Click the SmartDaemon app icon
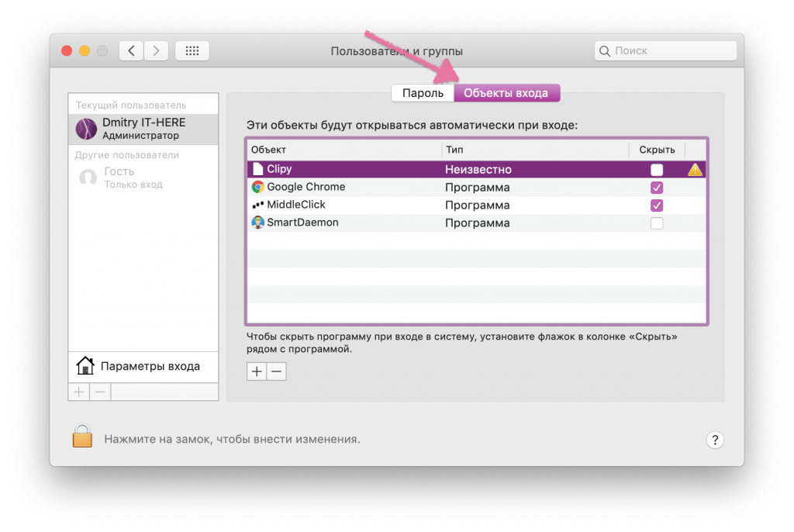 (257, 223)
